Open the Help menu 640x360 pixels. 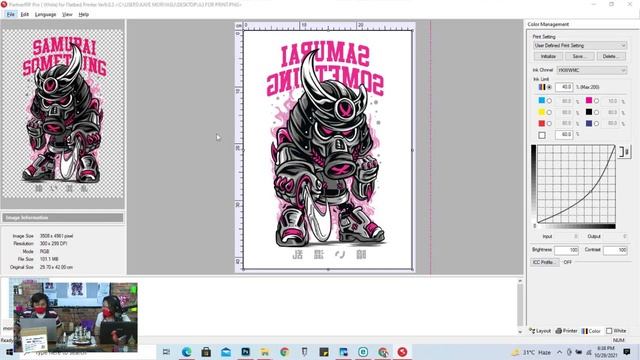pyautogui.click(x=84, y=14)
